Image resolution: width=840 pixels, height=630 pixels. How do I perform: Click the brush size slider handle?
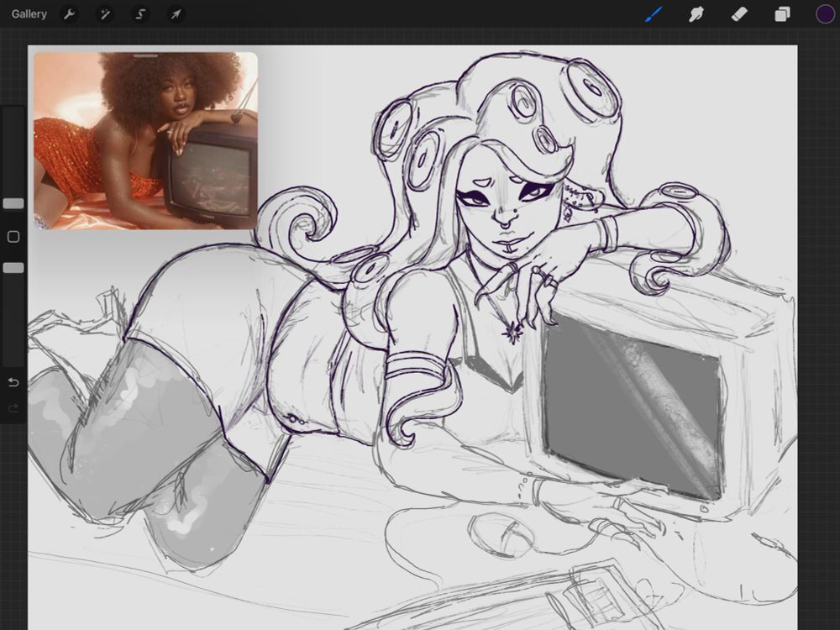pos(13,203)
